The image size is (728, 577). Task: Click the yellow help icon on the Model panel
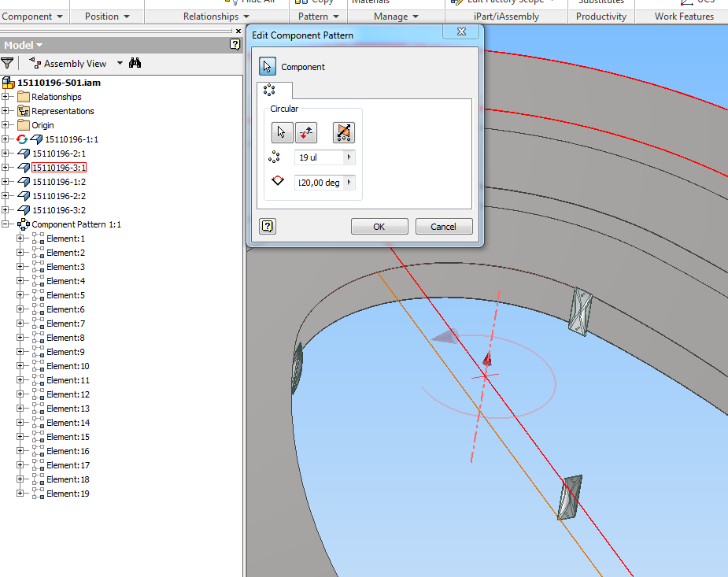(x=234, y=45)
